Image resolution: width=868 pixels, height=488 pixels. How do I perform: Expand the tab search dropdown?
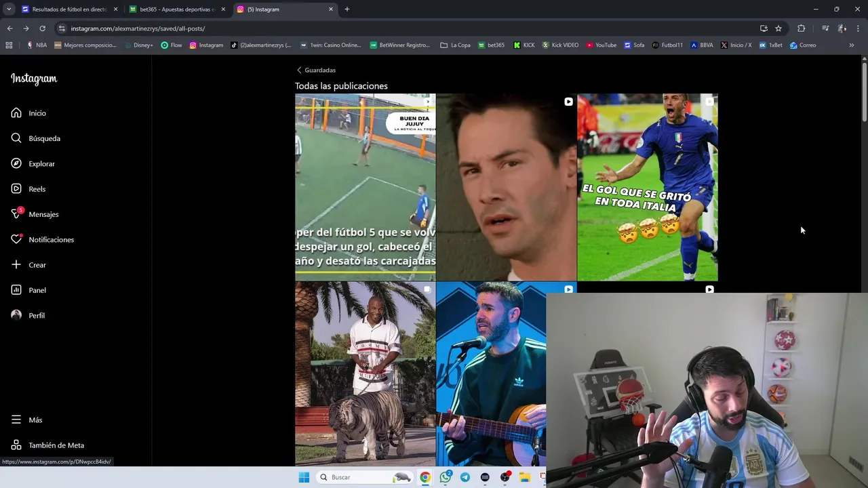(9, 9)
